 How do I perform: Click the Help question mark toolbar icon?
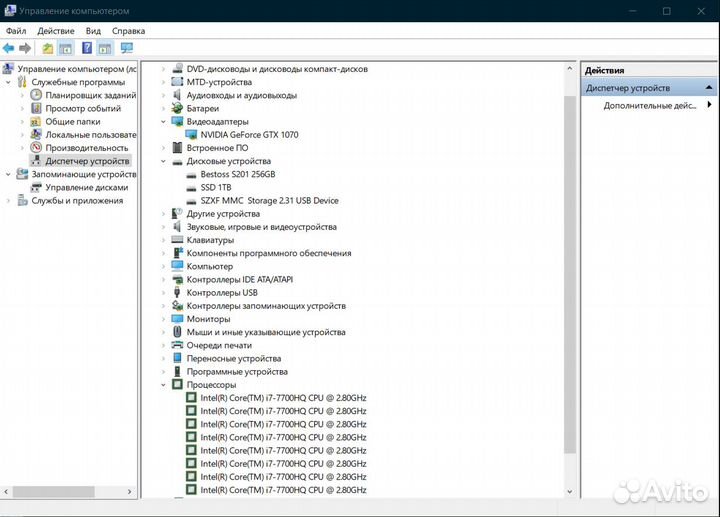coord(87,48)
